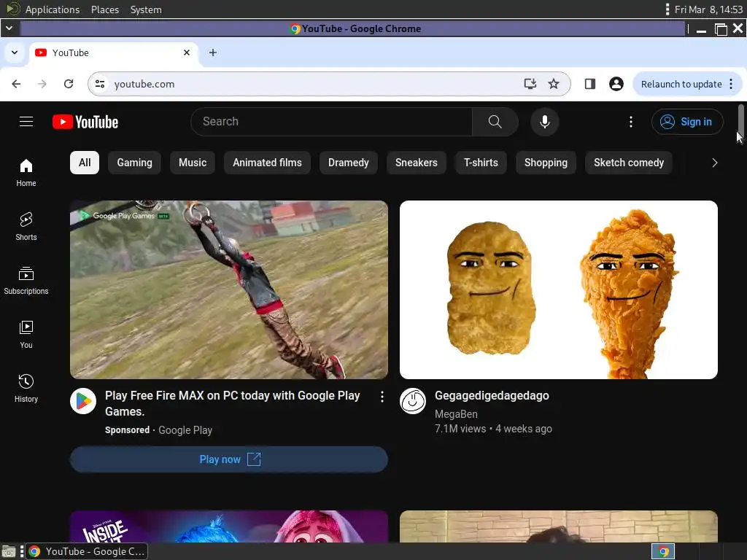This screenshot has width=747, height=560.
Task: Click the clock showing Fri Mar 8
Action: click(708, 9)
